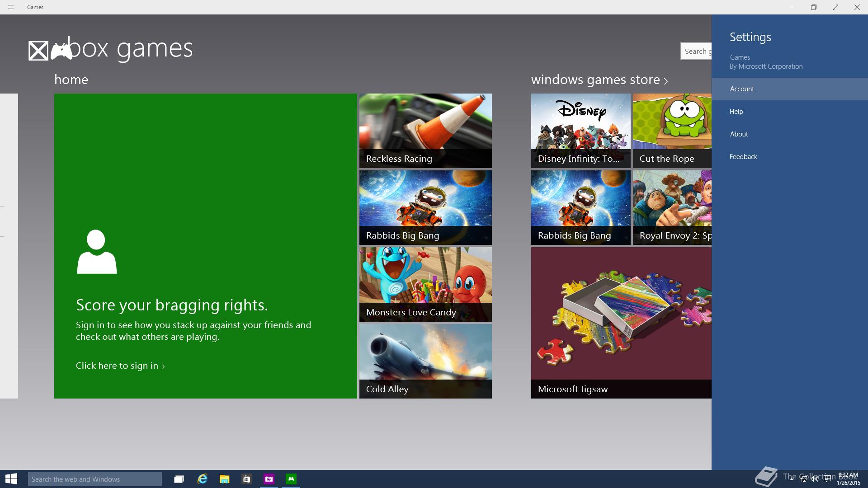
Task: Open the Reckless Racing game tile
Action: pos(425,131)
